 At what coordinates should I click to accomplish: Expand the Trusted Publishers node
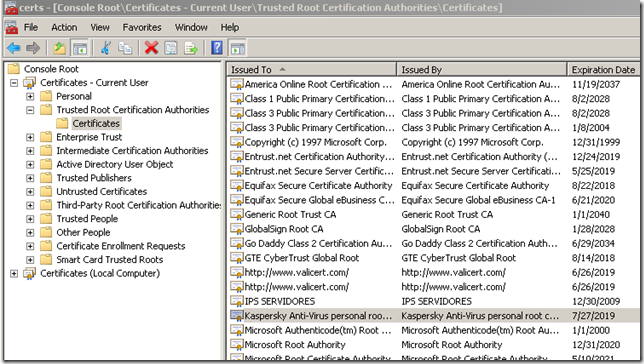point(30,178)
